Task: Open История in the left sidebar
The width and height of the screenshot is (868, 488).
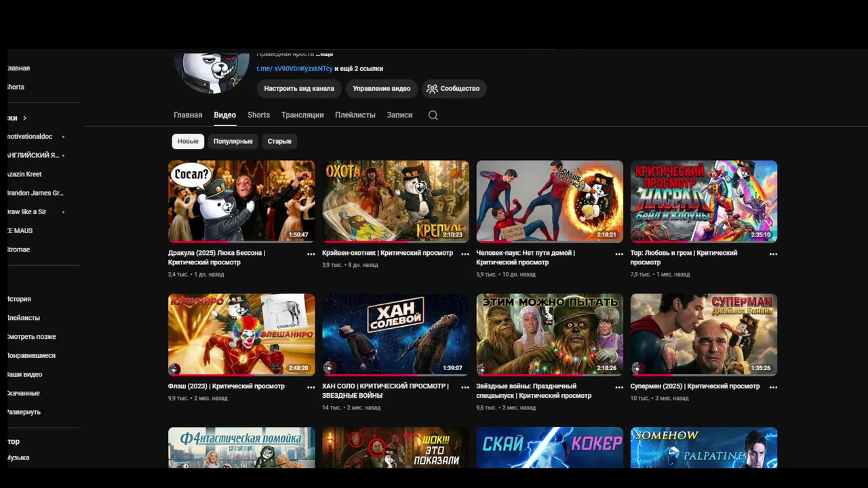Action: pyautogui.click(x=20, y=299)
